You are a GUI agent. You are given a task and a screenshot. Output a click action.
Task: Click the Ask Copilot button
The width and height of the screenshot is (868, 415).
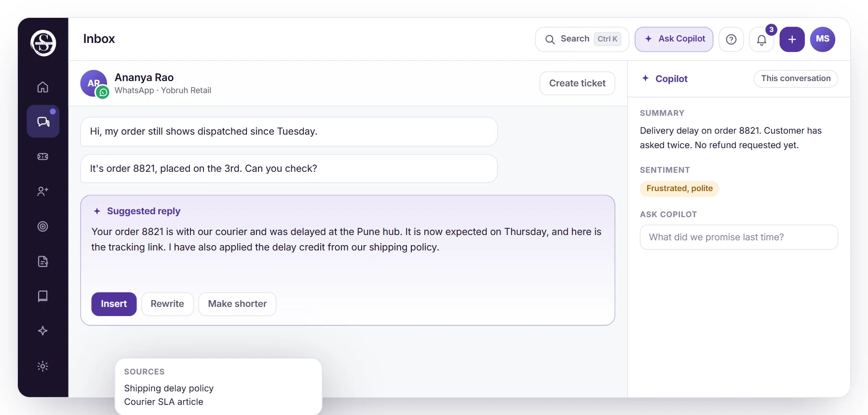pyautogui.click(x=674, y=39)
